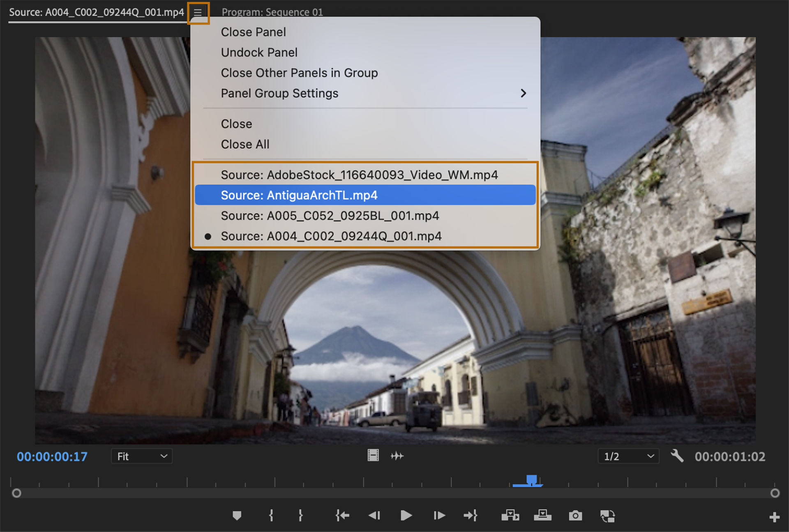This screenshot has height=532, width=789.
Task: Click the Export Frame camera icon
Action: pyautogui.click(x=575, y=516)
